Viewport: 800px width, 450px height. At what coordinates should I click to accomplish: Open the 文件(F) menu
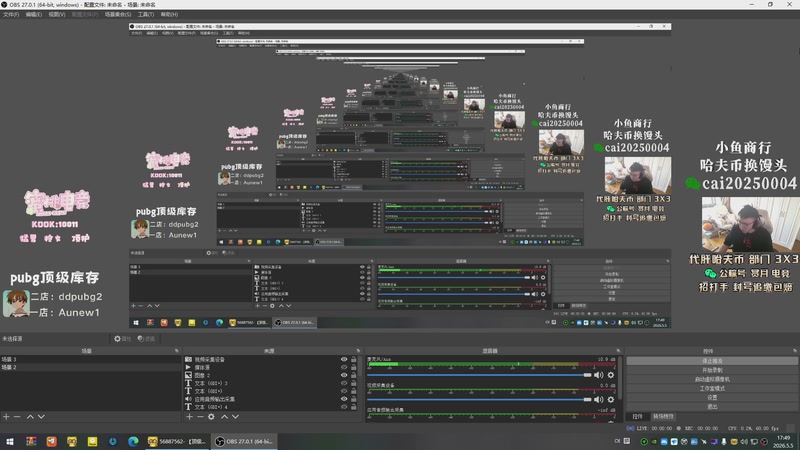click(x=11, y=14)
